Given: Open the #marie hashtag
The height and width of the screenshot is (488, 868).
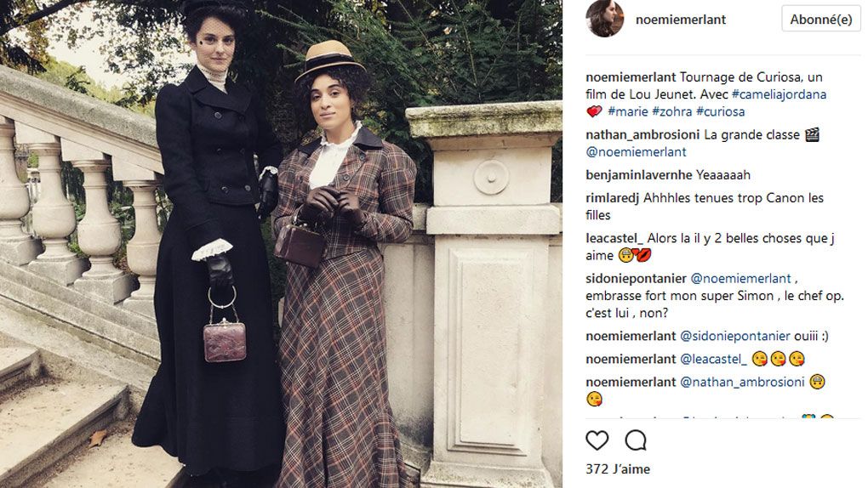Looking at the screenshot, I should coord(628,111).
